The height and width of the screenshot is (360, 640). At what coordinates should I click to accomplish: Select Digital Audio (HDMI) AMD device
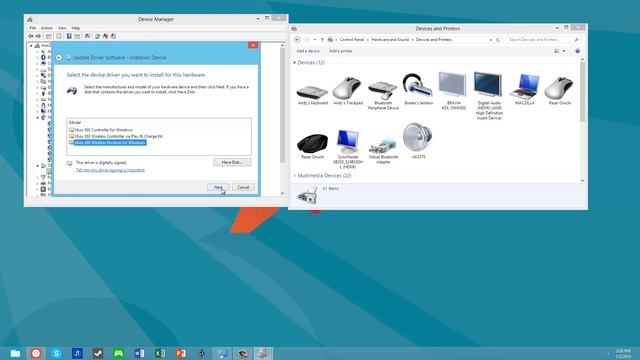pyautogui.click(x=489, y=96)
